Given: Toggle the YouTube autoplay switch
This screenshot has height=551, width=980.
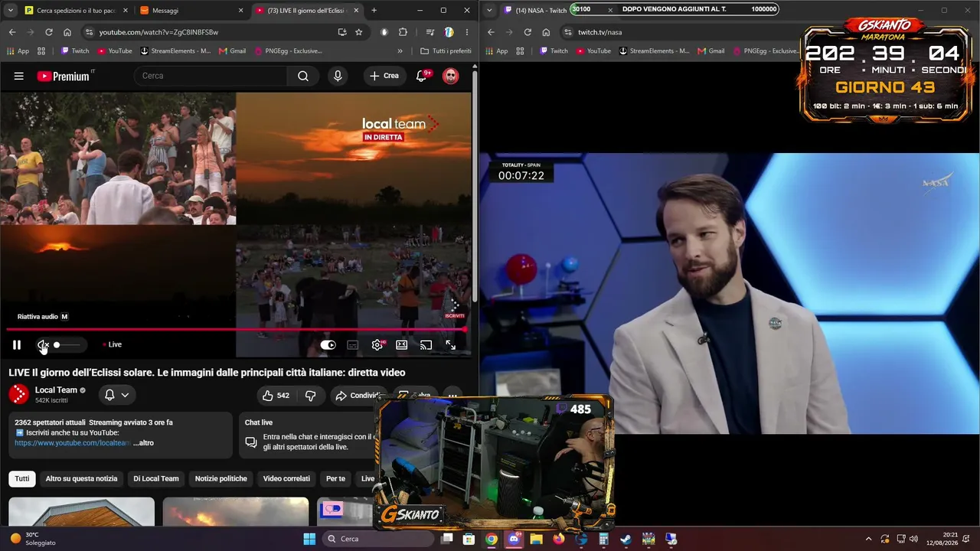Looking at the screenshot, I should click(x=328, y=345).
